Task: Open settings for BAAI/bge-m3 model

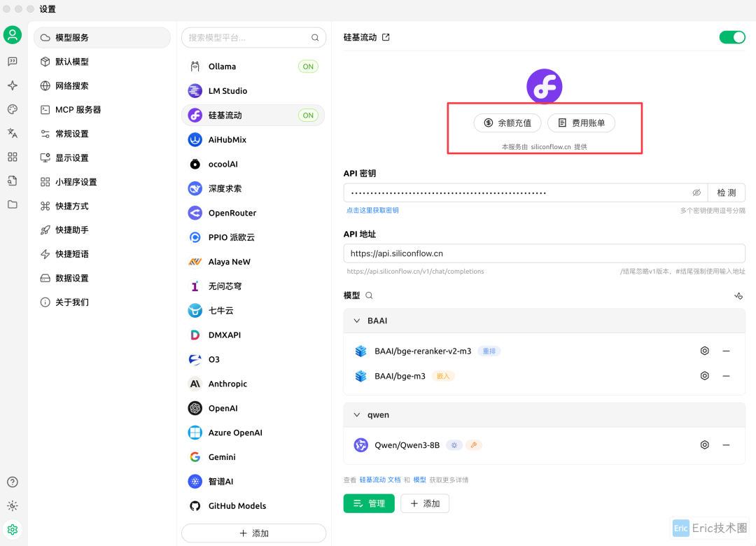Action: click(x=704, y=376)
